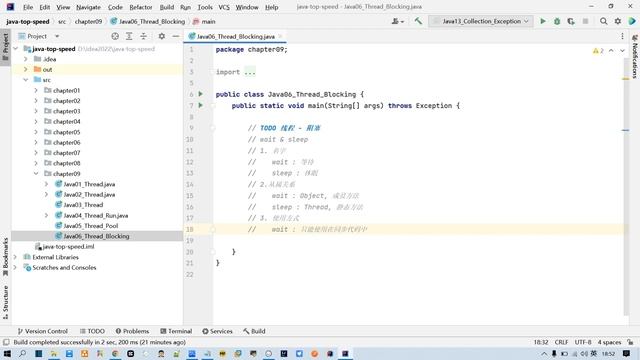Open the Notifications side panel

tap(635, 56)
